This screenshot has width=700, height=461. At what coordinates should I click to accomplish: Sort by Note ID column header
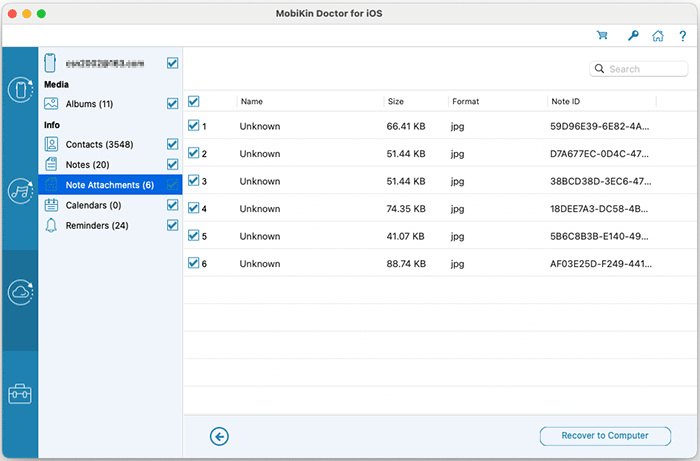[565, 101]
